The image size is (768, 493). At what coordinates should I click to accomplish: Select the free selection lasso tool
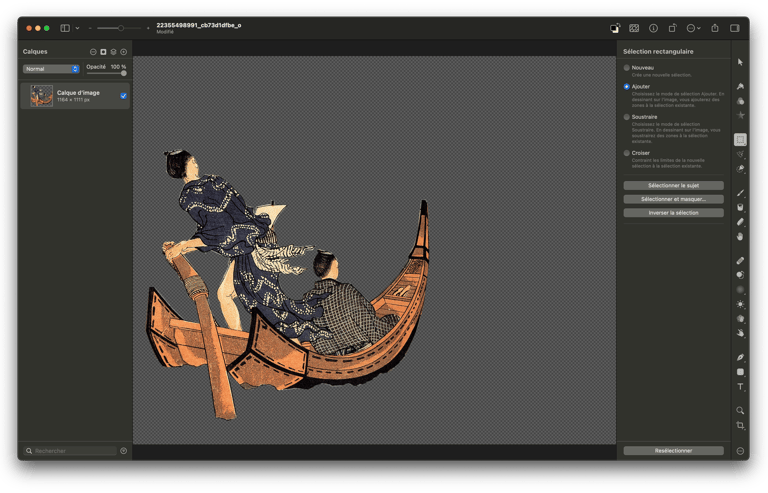740,154
